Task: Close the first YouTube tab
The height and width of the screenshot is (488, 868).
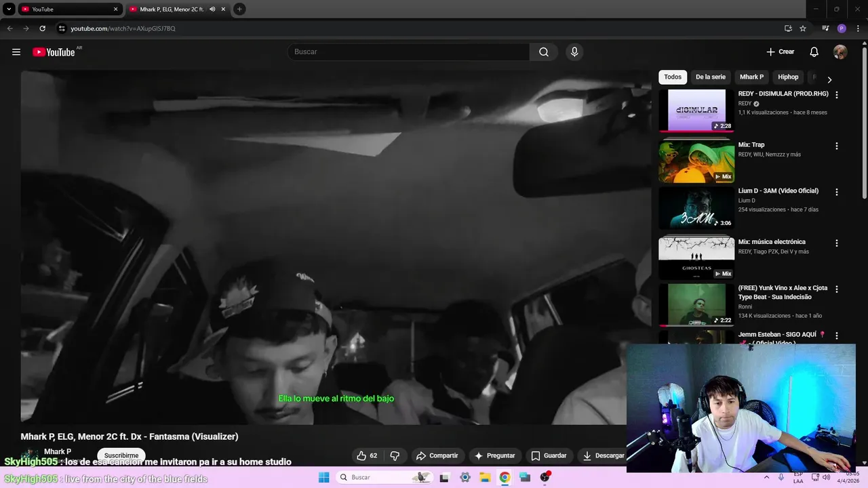Action: tap(115, 9)
